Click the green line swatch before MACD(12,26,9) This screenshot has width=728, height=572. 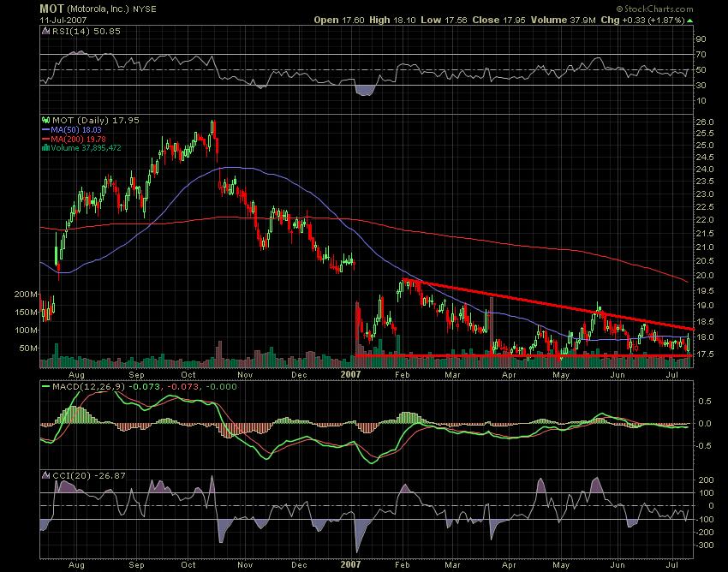pyautogui.click(x=45, y=386)
